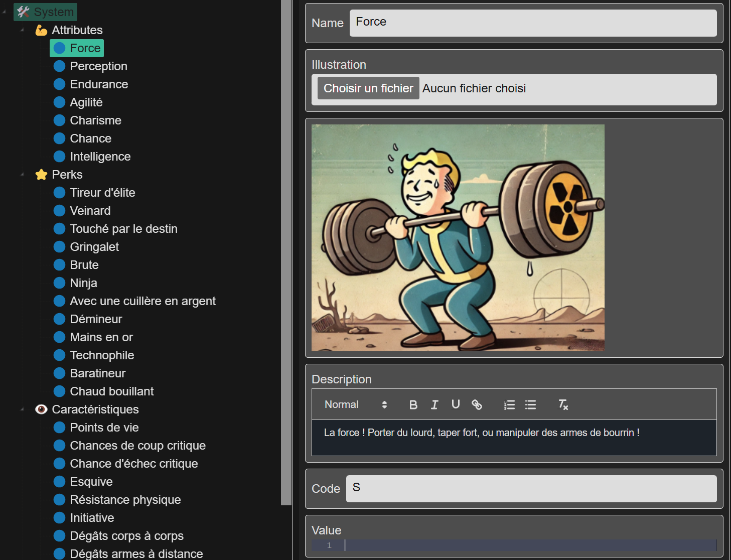Screen dimensions: 731x560
Task: Click the flexed bicep icon beside Attributes
Action: pyautogui.click(x=41, y=30)
